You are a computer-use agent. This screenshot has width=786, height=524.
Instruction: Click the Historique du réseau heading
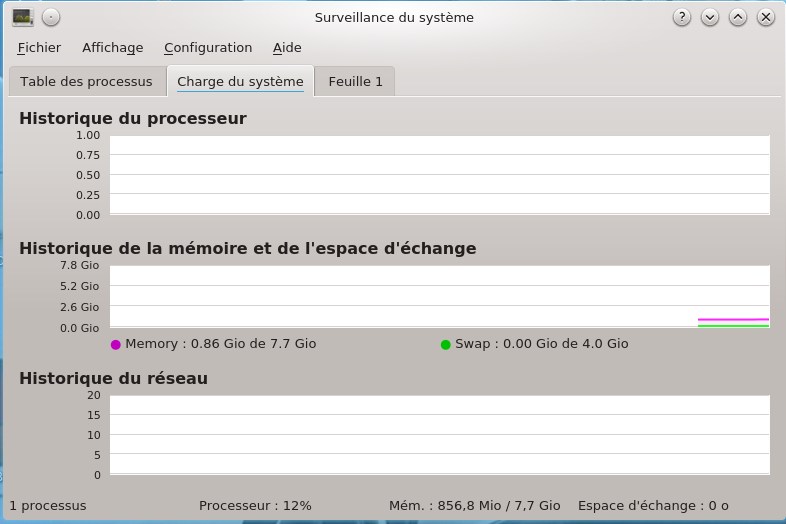pyautogui.click(x=113, y=378)
